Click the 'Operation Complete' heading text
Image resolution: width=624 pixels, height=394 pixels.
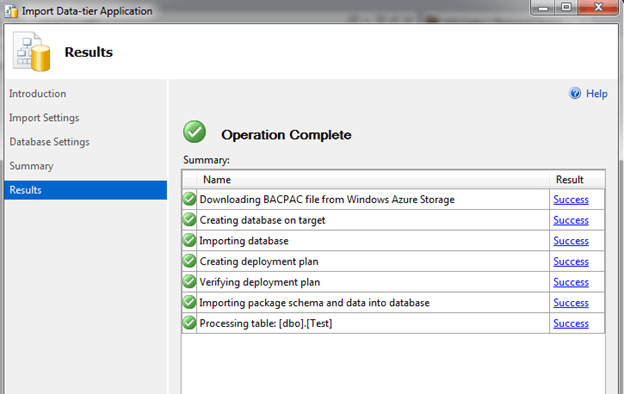(286, 135)
